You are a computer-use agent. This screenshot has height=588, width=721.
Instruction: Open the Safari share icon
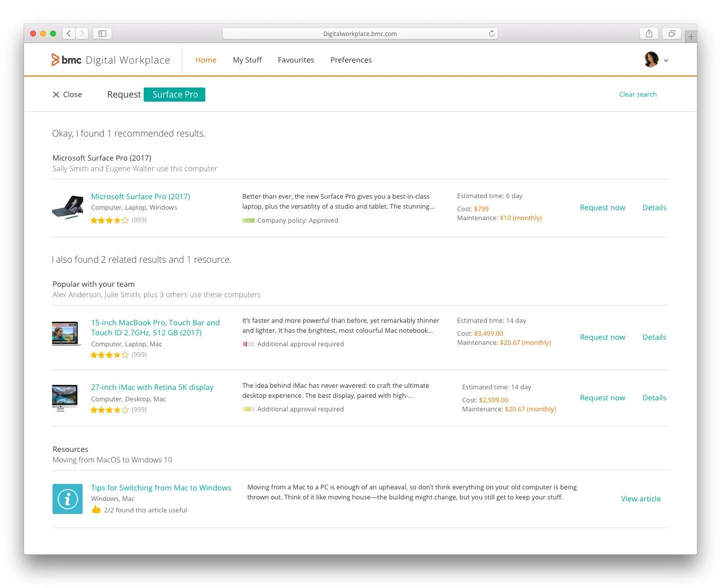pyautogui.click(x=649, y=34)
